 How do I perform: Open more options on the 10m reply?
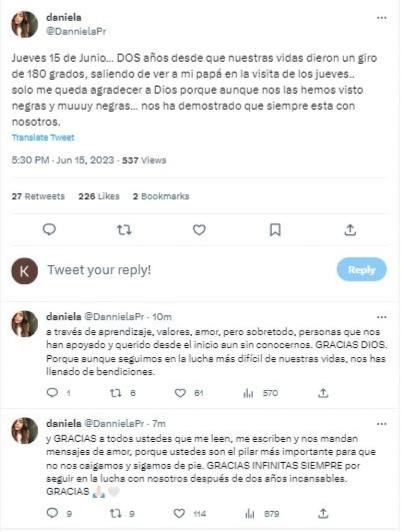tap(381, 317)
